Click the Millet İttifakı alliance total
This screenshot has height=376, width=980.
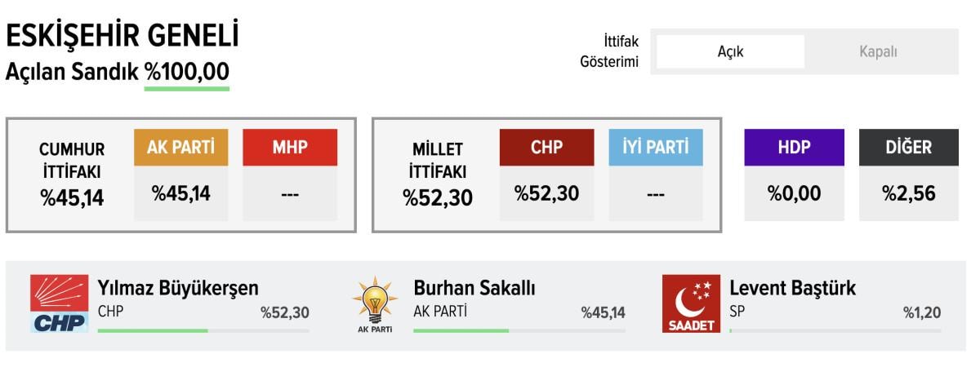437,197
